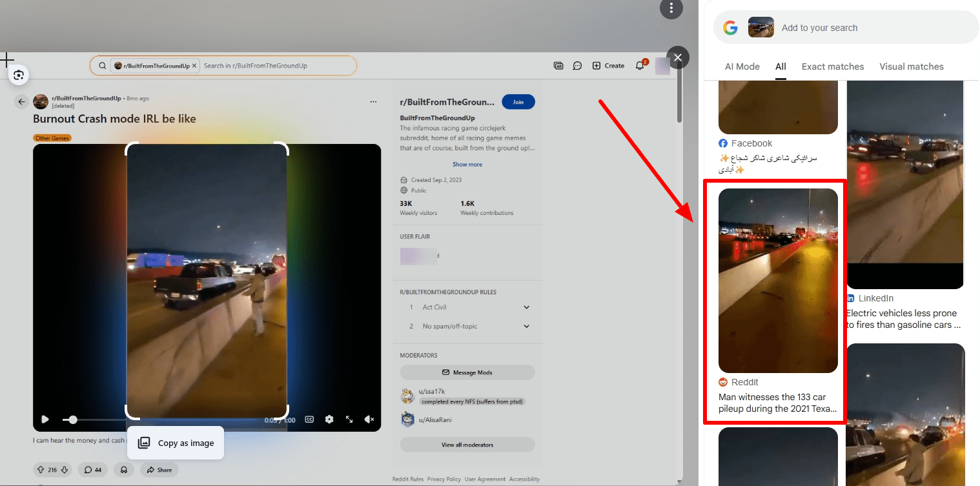
Task: Open the Reddit chat icon
Action: point(578,65)
